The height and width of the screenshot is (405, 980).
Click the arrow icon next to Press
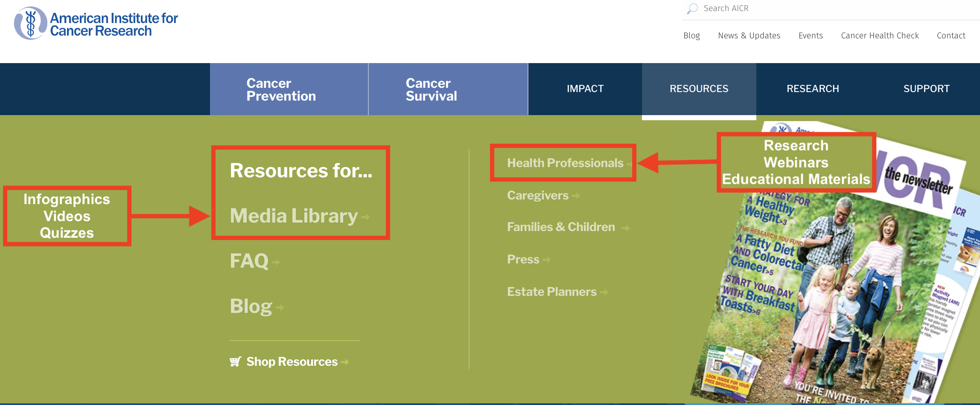pos(547,260)
